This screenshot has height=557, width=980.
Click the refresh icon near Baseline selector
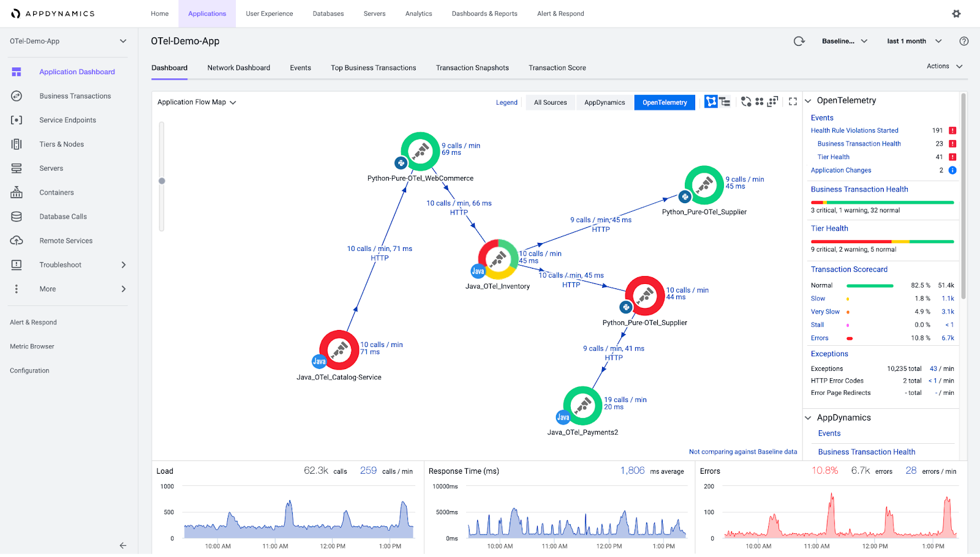click(799, 41)
